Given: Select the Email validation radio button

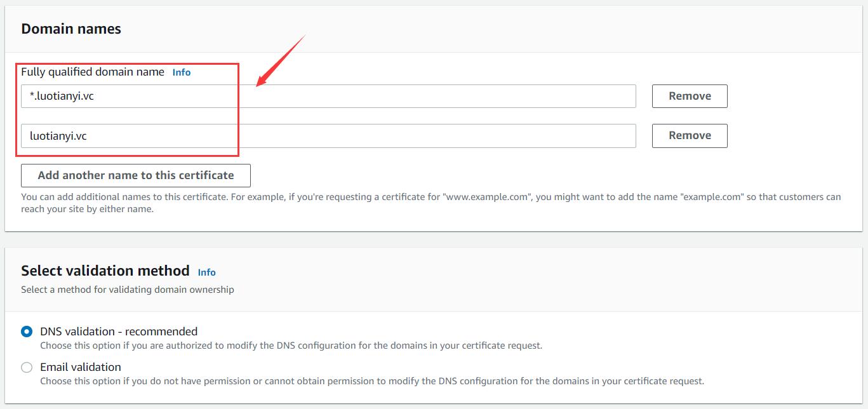Looking at the screenshot, I should click(27, 367).
